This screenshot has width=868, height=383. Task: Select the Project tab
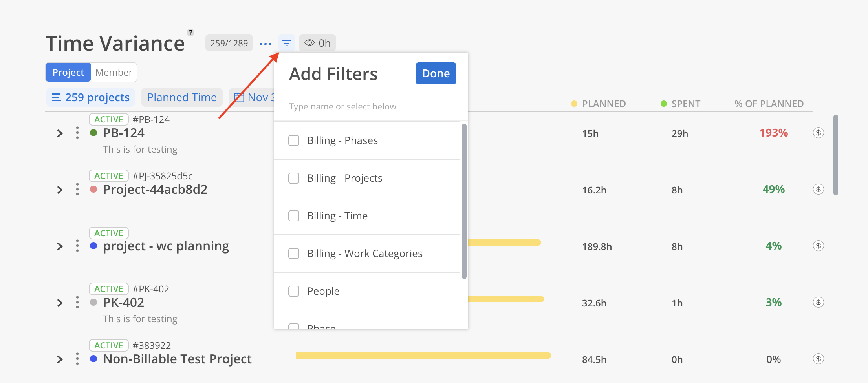68,72
